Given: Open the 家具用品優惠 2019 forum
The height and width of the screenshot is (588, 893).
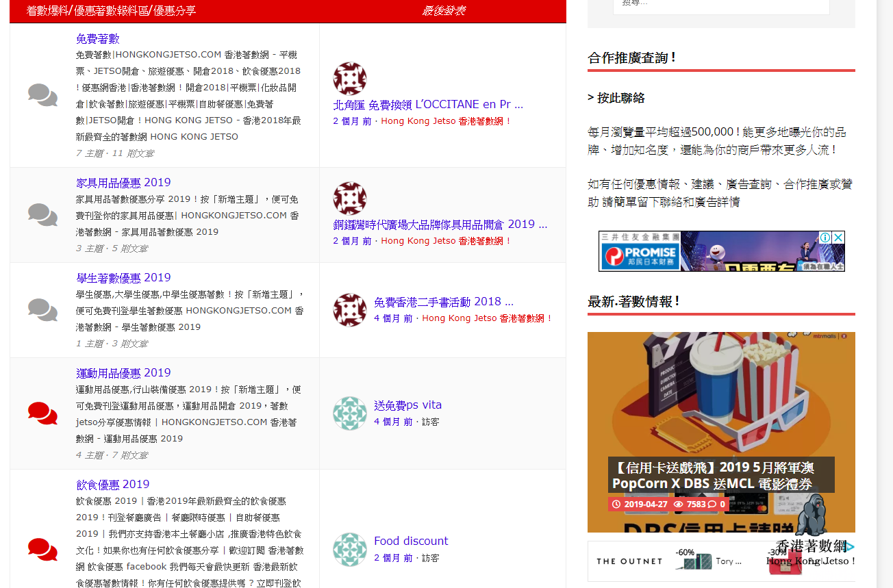Looking at the screenshot, I should click(123, 183).
